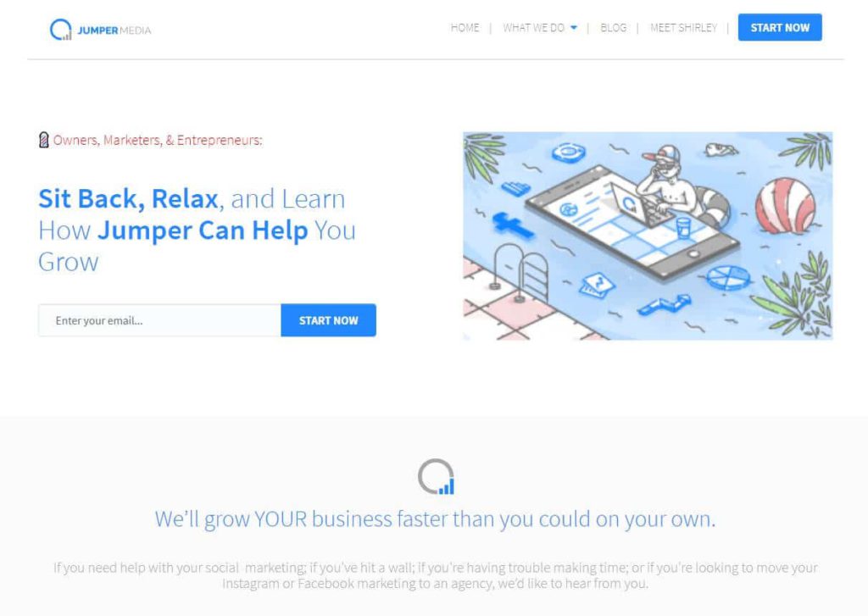The height and width of the screenshot is (616, 868).
Task: Expand the dropdown arrow beside WHAT WE DO
Action: [574, 28]
